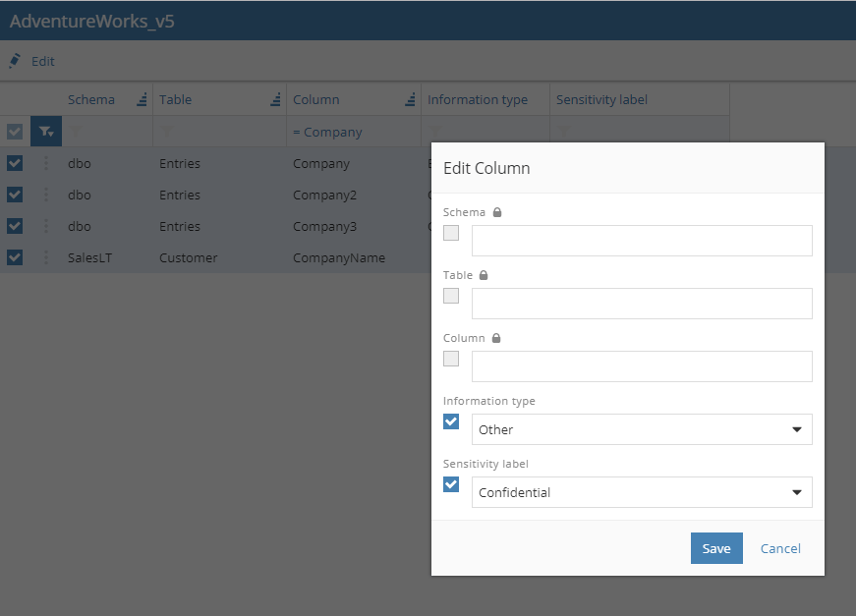
Task: Open row menu dots for Company2 row
Action: point(46,195)
